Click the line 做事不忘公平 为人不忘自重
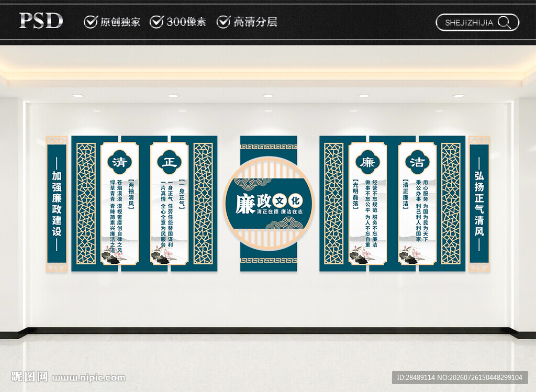 [367, 214]
